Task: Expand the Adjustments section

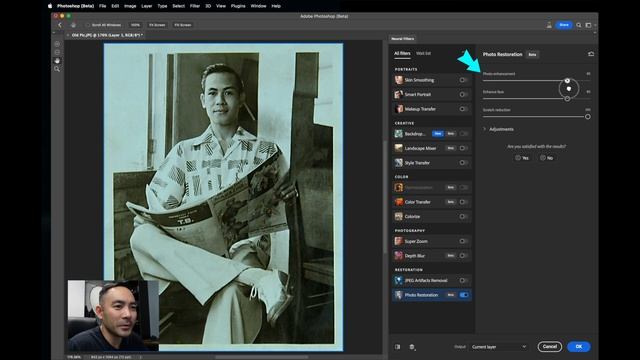Action: coord(498,129)
